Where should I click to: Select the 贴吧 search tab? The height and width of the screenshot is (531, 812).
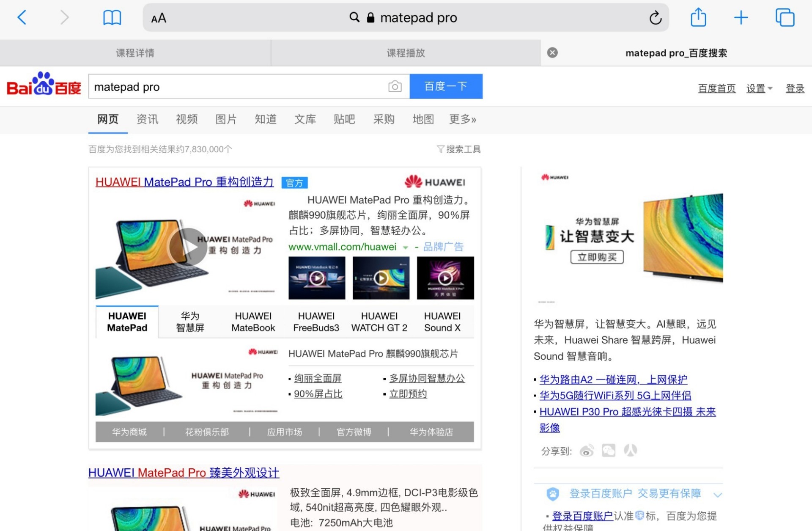point(344,119)
